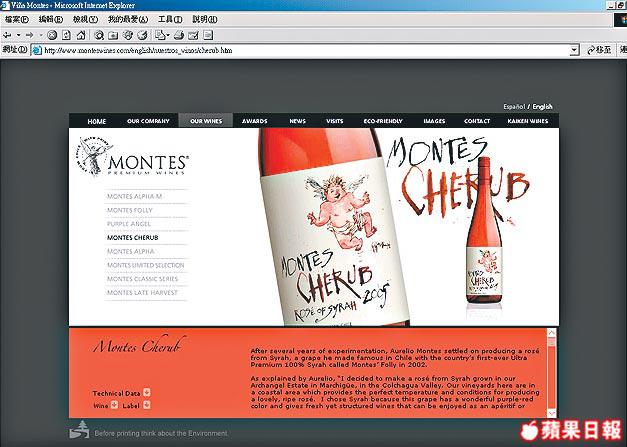This screenshot has width=627, height=447.
Task: Open the History toolbar icon
Action: [142, 36]
